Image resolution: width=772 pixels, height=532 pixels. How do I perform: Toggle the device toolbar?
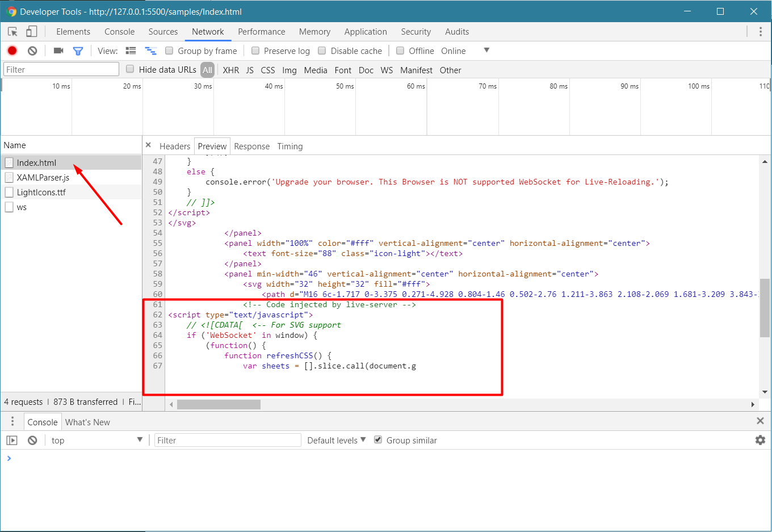[x=31, y=31]
